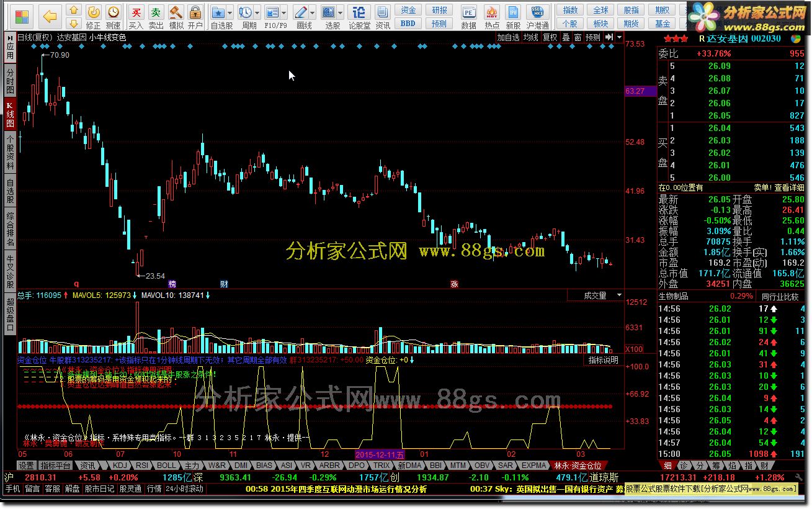Open dropdown arrow next to 选股
The height and width of the screenshot is (509, 812).
pyautogui.click(x=341, y=12)
